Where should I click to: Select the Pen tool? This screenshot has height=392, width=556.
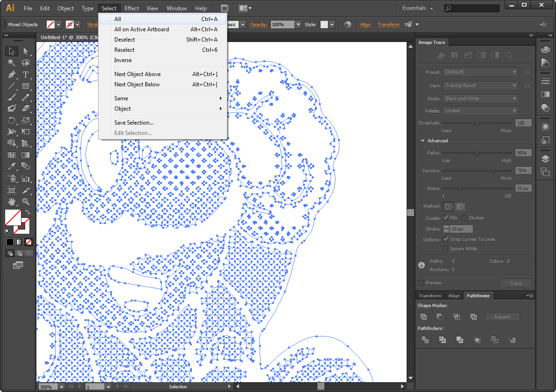click(11, 74)
